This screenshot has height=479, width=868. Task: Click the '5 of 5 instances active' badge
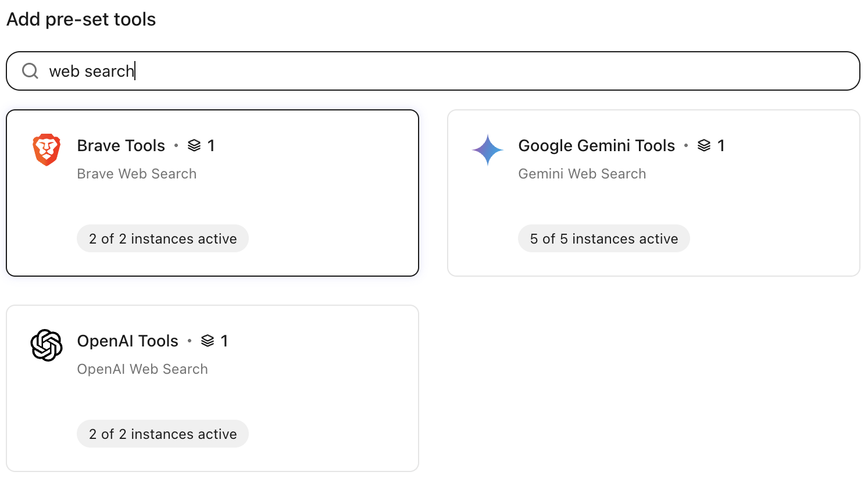coord(604,238)
